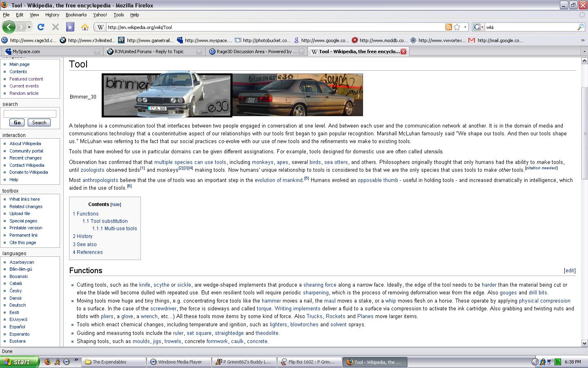Screen dimensions: 588x368
Task: Click the Home icon in the toolbar
Action: pos(85,27)
